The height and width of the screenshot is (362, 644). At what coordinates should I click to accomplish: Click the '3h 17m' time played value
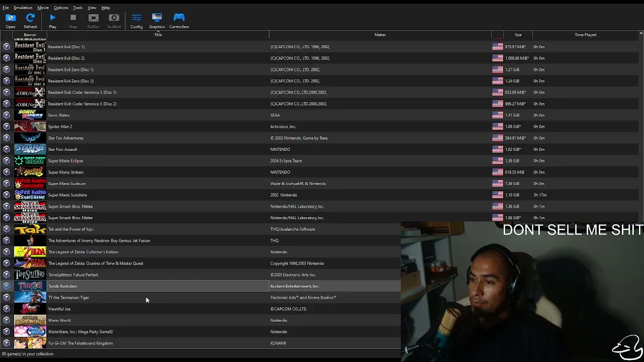coord(540,195)
